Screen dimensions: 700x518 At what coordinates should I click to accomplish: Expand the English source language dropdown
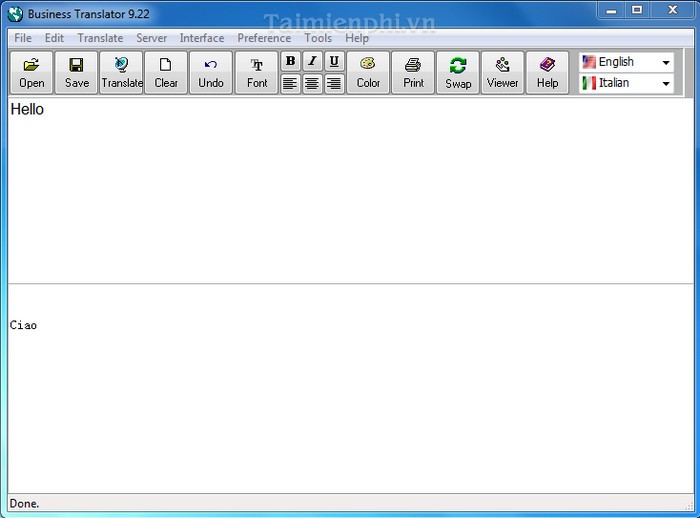pyautogui.click(x=666, y=62)
